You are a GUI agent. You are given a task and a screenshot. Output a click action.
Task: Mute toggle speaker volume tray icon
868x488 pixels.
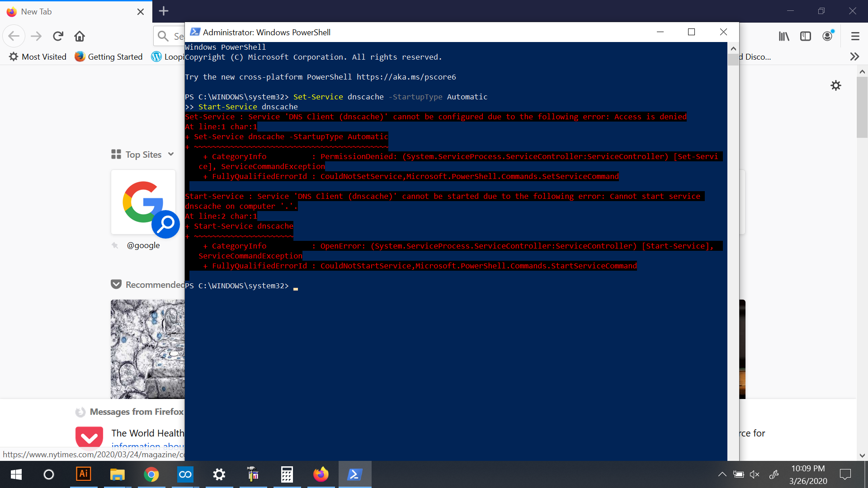(754, 474)
